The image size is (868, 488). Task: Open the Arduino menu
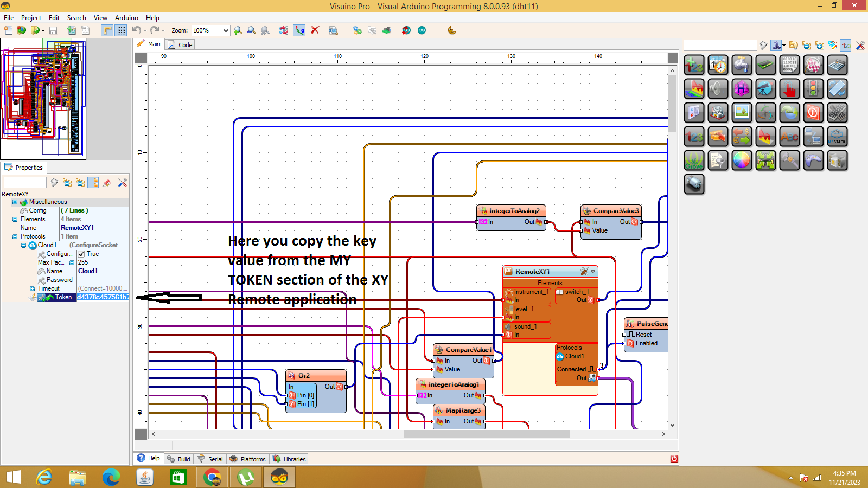[x=126, y=17]
